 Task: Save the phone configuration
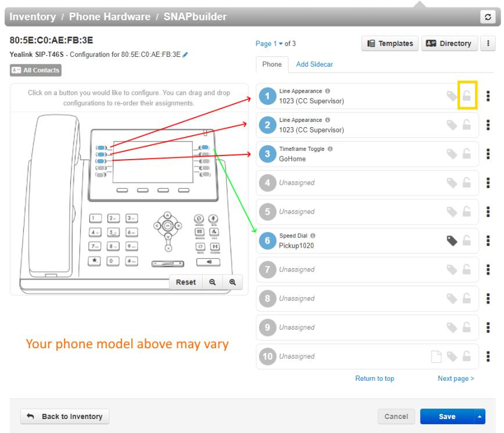447,416
